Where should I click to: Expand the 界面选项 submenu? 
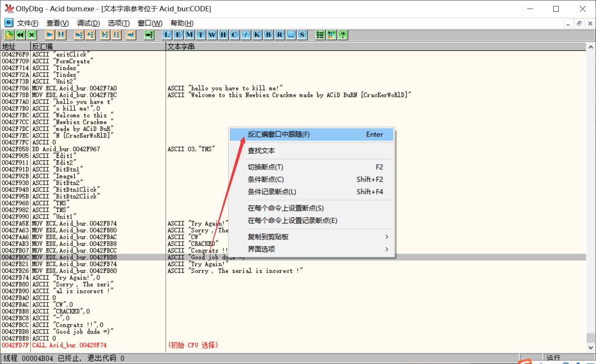point(312,249)
